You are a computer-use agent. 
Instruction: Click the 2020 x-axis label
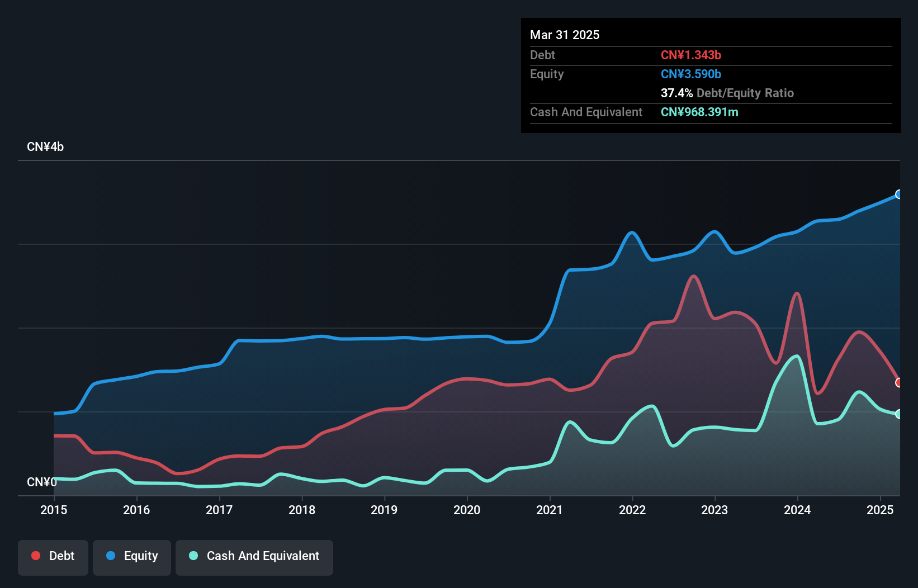click(x=467, y=510)
